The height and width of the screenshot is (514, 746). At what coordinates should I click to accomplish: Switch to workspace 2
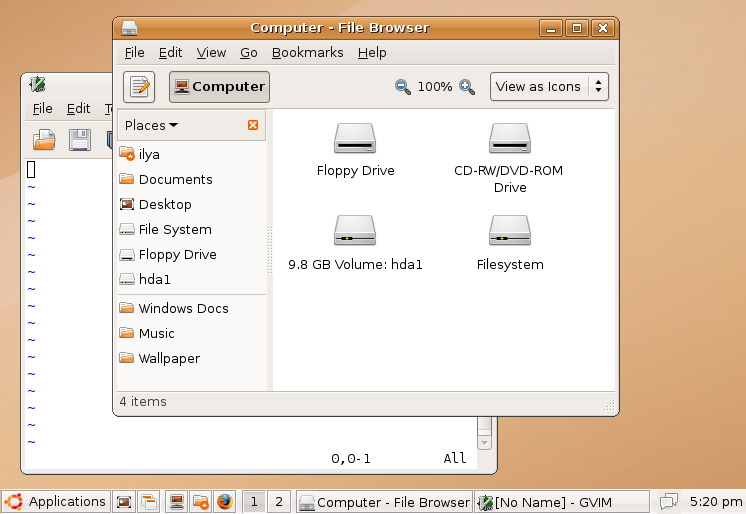tap(279, 502)
